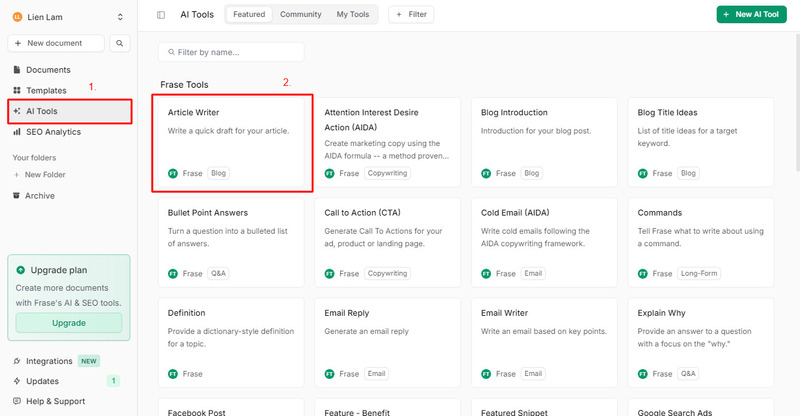Click the NEW badge beside Integrations
800x416 pixels.
(x=89, y=361)
